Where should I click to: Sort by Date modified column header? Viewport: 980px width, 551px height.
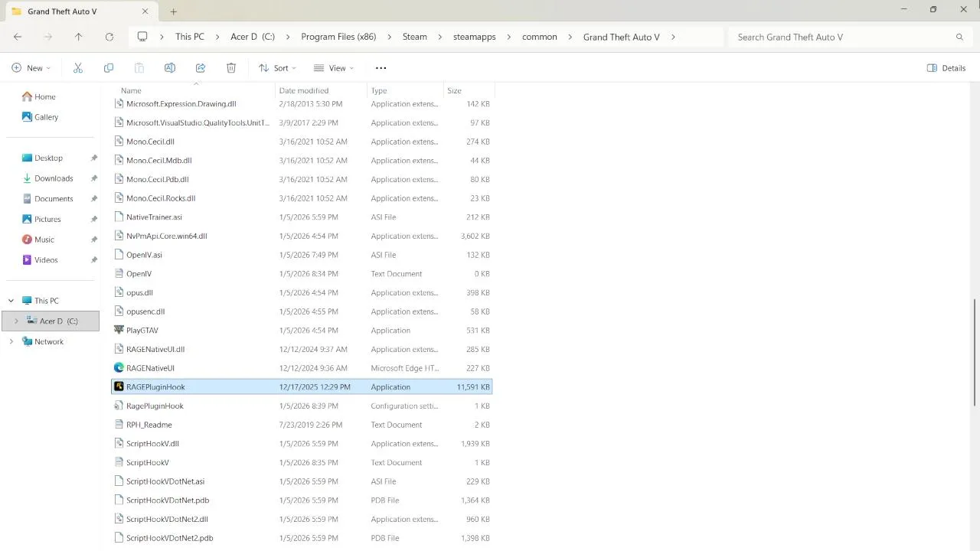coord(304,90)
